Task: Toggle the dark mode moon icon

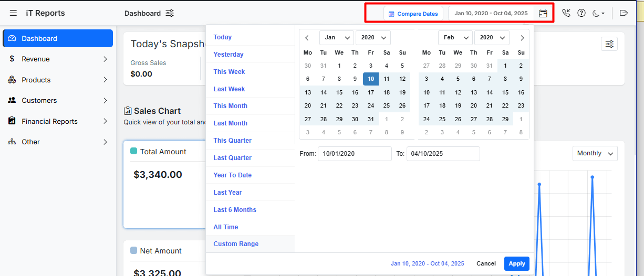Action: [x=598, y=13]
